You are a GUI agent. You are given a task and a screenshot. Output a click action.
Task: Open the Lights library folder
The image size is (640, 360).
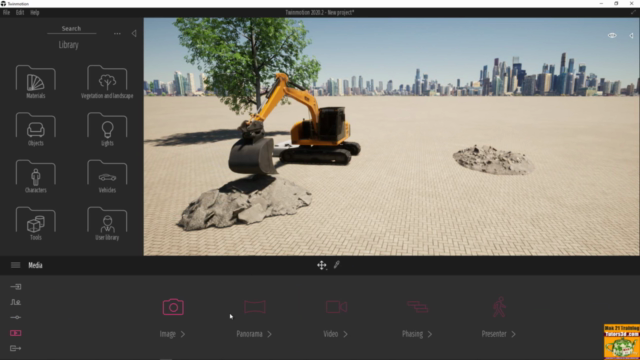click(x=107, y=129)
